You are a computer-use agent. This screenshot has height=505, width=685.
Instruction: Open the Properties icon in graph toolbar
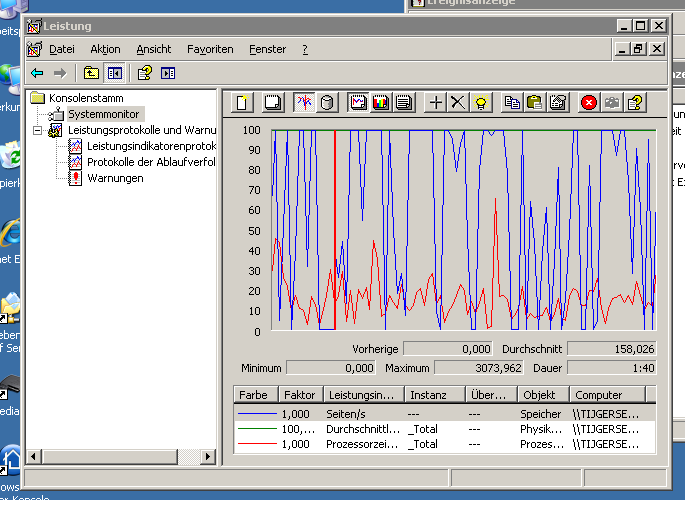pyautogui.click(x=558, y=103)
